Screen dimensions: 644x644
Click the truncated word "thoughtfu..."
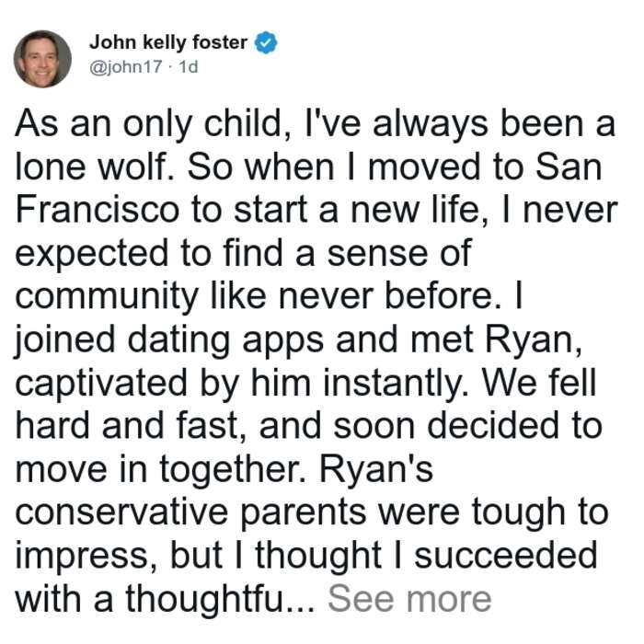pos(220,599)
